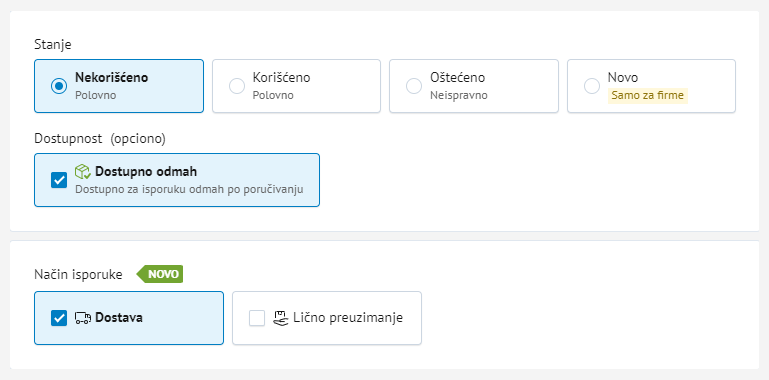Click the Dostupno za isporuku odmah description text
769x380 pixels.
[189, 189]
